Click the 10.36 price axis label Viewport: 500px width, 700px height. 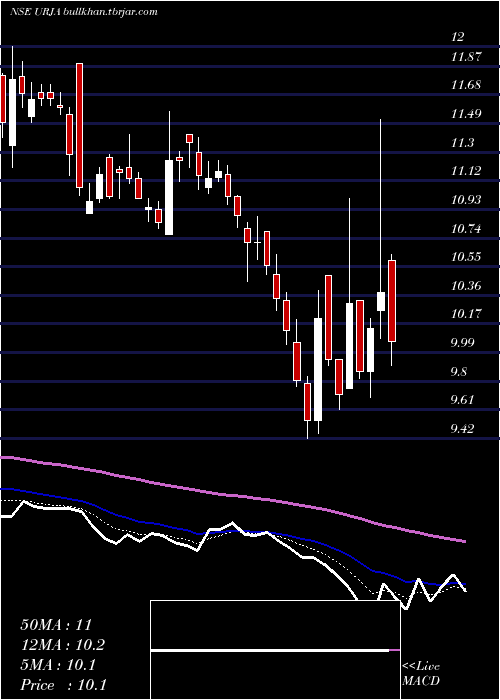point(466,286)
